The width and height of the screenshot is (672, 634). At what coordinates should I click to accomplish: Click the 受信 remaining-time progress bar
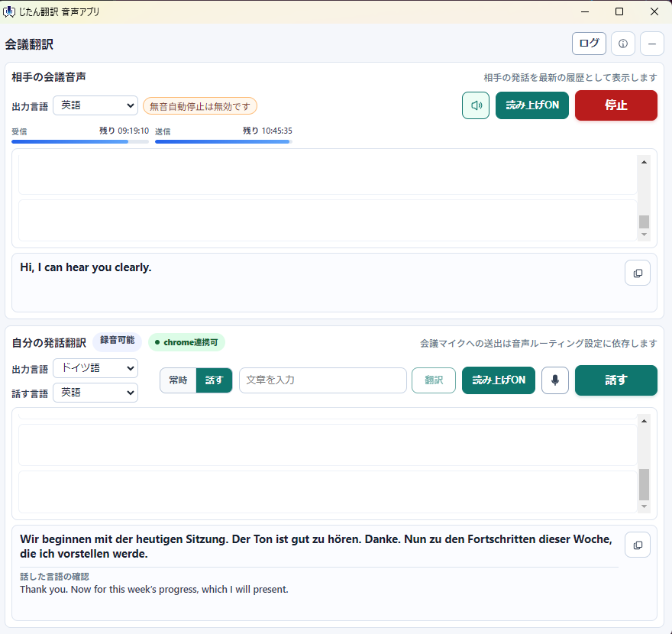click(x=80, y=141)
